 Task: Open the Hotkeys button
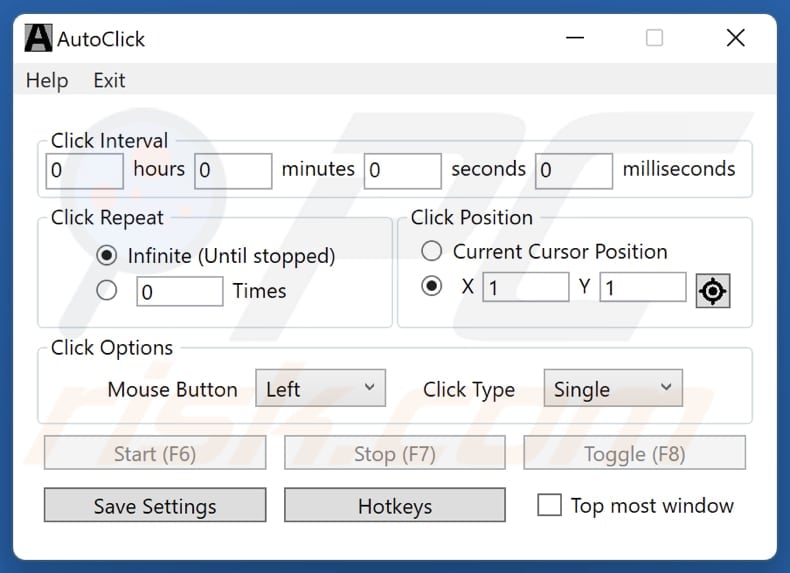point(394,505)
